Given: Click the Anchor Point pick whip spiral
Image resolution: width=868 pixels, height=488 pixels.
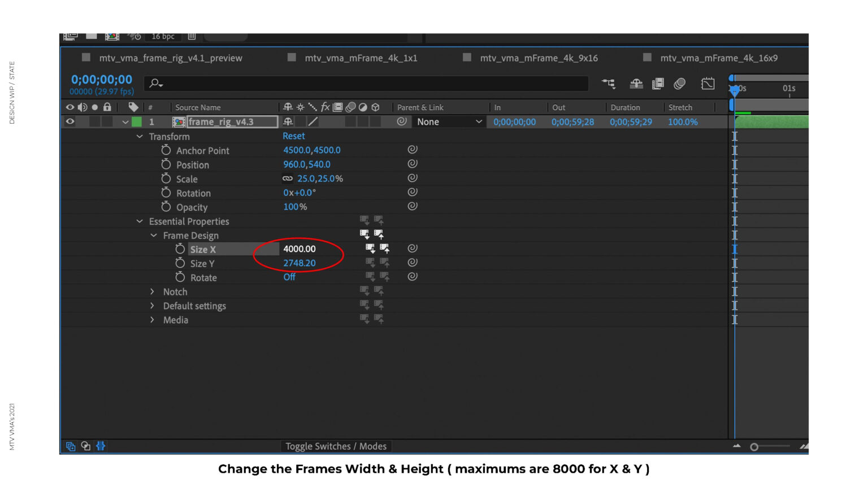Looking at the screenshot, I should [413, 149].
